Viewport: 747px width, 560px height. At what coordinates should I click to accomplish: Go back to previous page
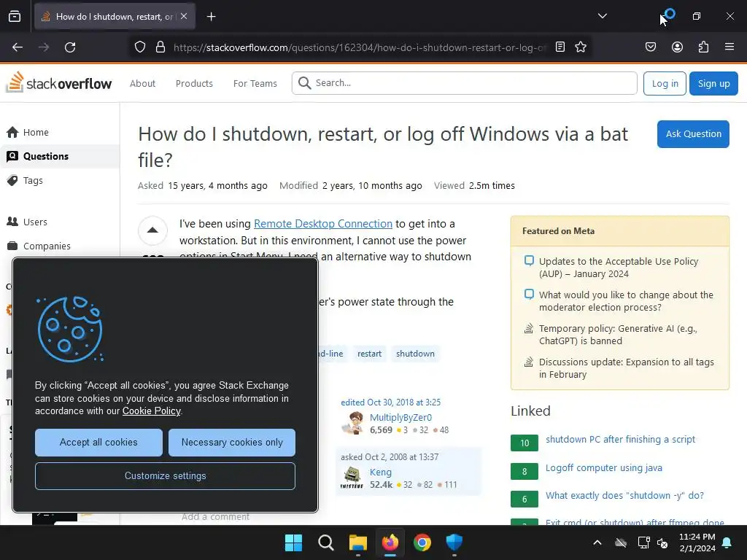click(18, 47)
